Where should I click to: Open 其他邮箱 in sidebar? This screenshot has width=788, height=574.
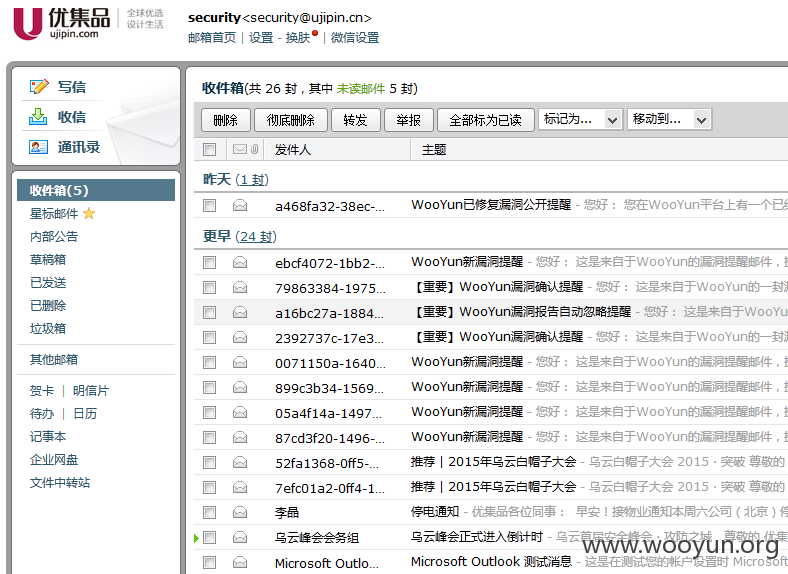[x=54, y=359]
